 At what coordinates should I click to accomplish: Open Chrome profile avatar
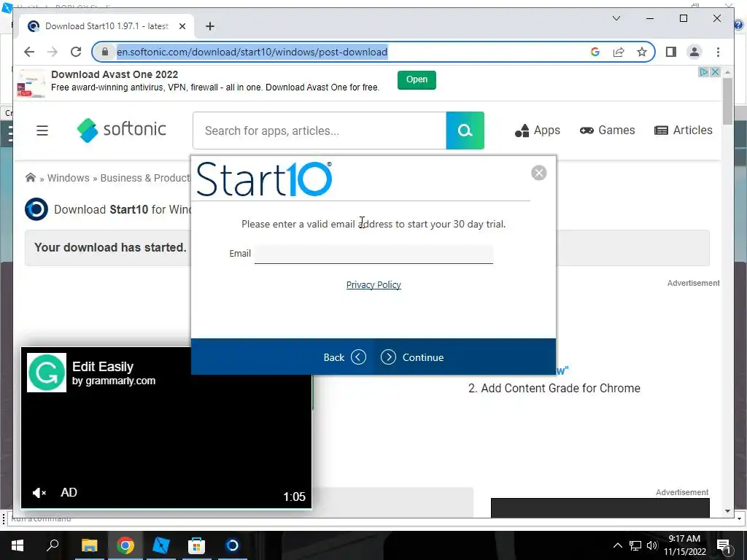coord(694,52)
